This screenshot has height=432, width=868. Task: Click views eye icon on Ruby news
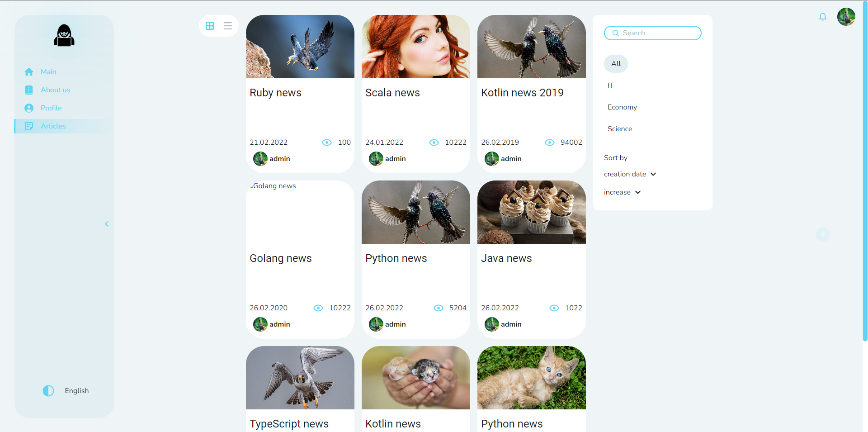click(x=327, y=142)
